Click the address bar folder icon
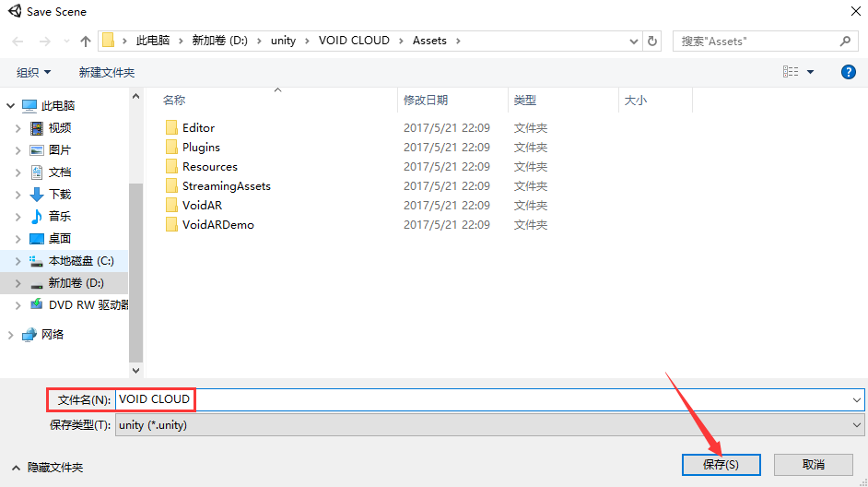Viewport: 868px width, 487px height. (x=109, y=41)
